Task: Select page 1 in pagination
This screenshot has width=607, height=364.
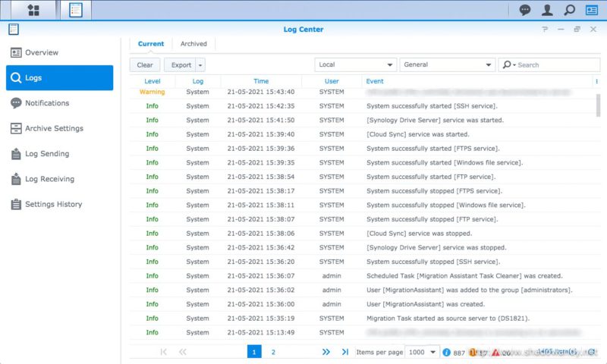Action: pos(254,352)
